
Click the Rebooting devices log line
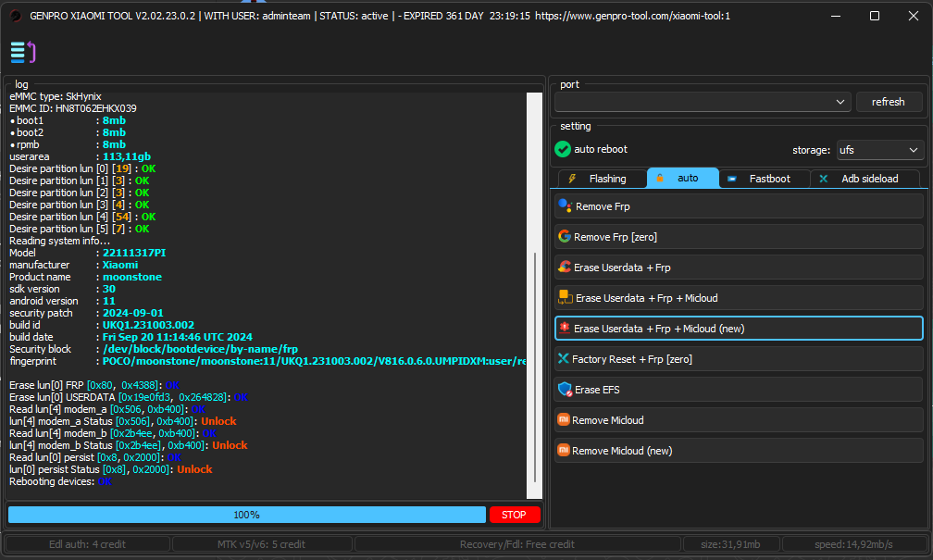pos(61,481)
